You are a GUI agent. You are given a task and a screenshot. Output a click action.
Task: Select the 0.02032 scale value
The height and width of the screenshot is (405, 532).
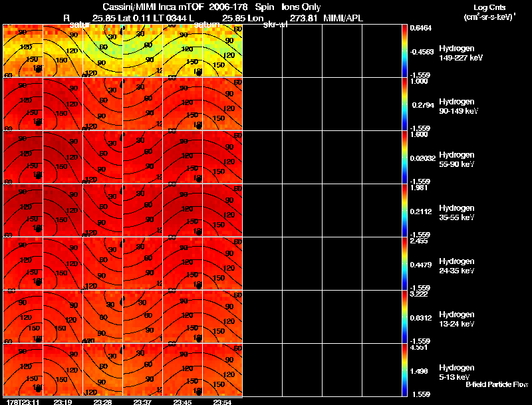point(422,158)
